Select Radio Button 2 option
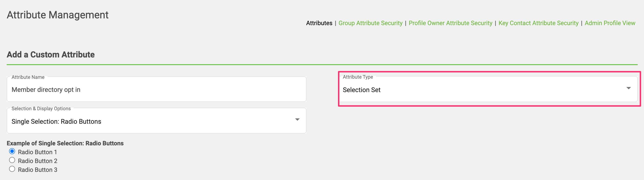Screen dimensions: 644x180 [12, 160]
